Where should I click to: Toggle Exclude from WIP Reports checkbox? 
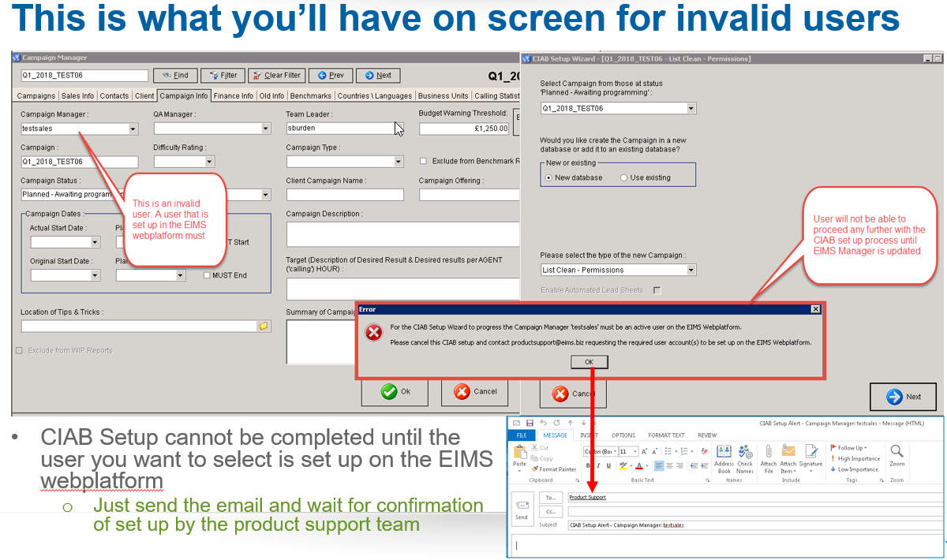click(x=20, y=350)
